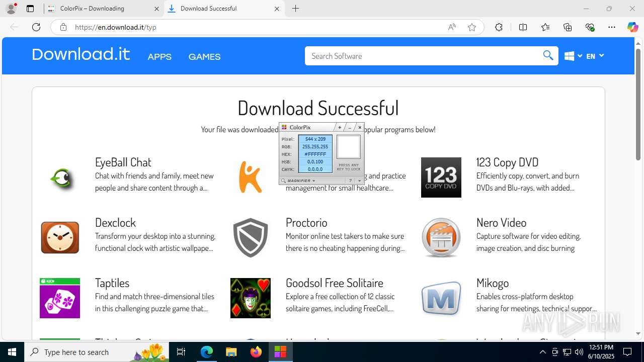Refresh the browser page

(x=36, y=27)
